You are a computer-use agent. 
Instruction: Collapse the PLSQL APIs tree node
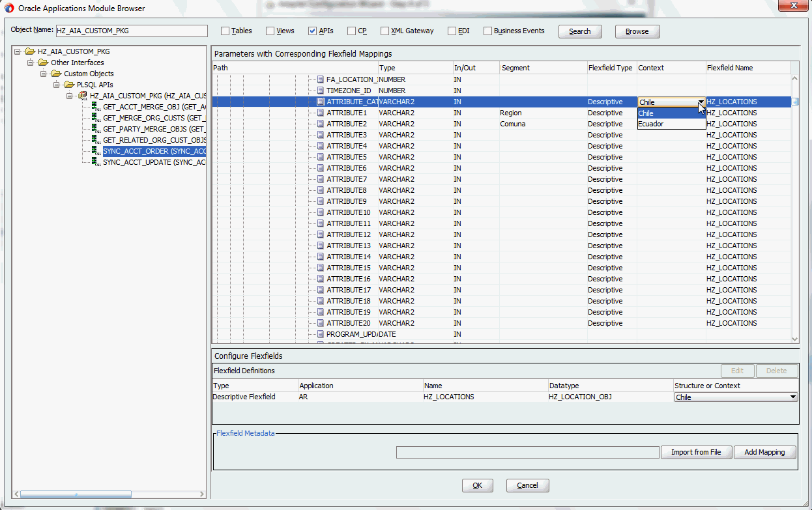[57, 85]
